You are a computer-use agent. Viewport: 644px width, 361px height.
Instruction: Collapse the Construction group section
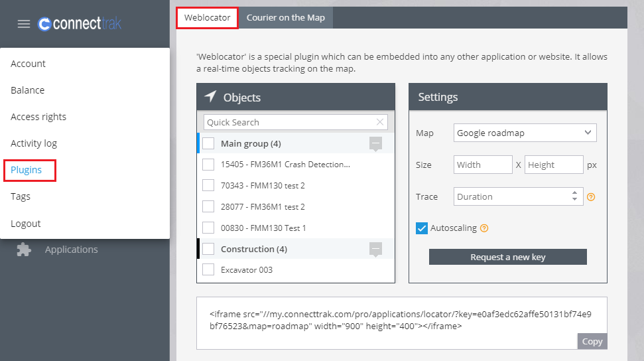pyautogui.click(x=375, y=249)
